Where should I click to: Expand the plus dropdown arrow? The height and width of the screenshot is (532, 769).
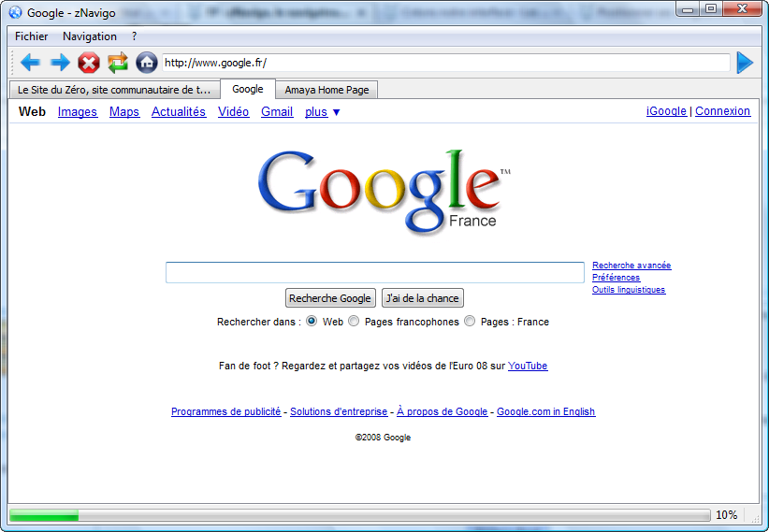(337, 112)
